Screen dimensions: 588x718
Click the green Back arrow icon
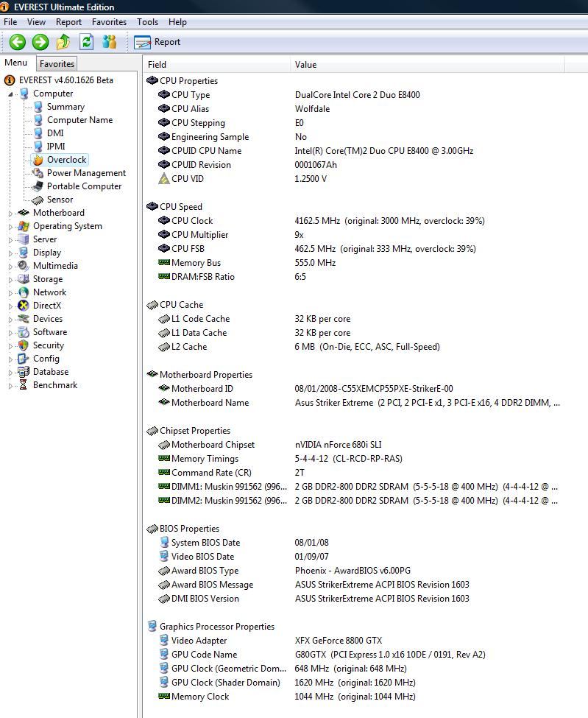pyautogui.click(x=18, y=42)
